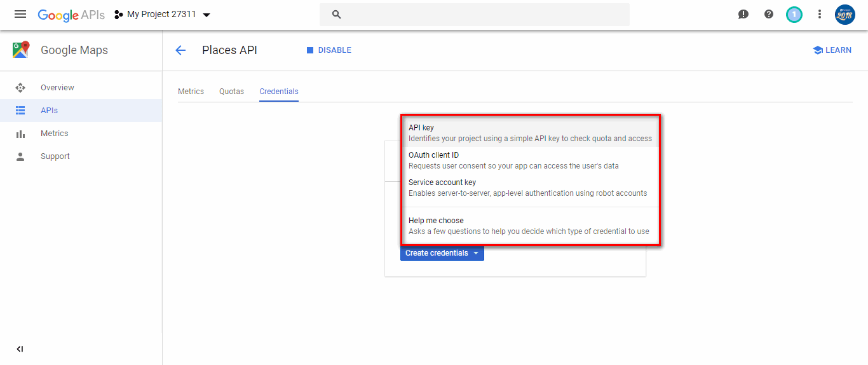
Task: Click the Places API page title
Action: tap(229, 50)
